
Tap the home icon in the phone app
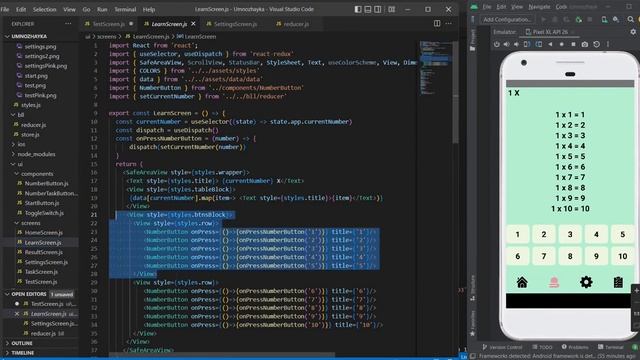point(522,282)
